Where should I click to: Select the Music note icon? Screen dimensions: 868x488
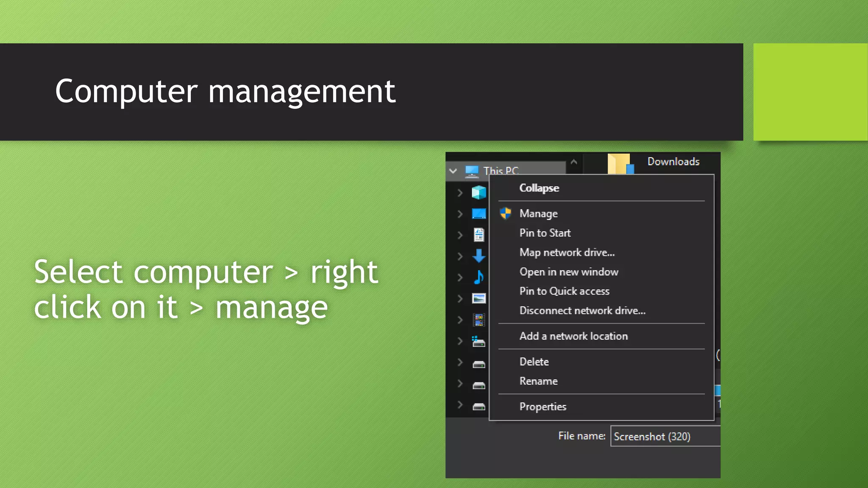479,277
